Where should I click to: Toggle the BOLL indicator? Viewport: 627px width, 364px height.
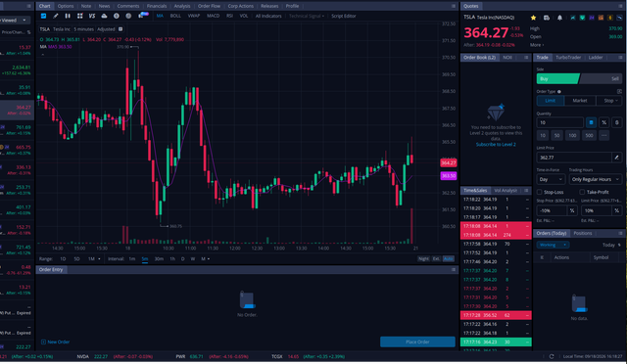[x=175, y=16]
